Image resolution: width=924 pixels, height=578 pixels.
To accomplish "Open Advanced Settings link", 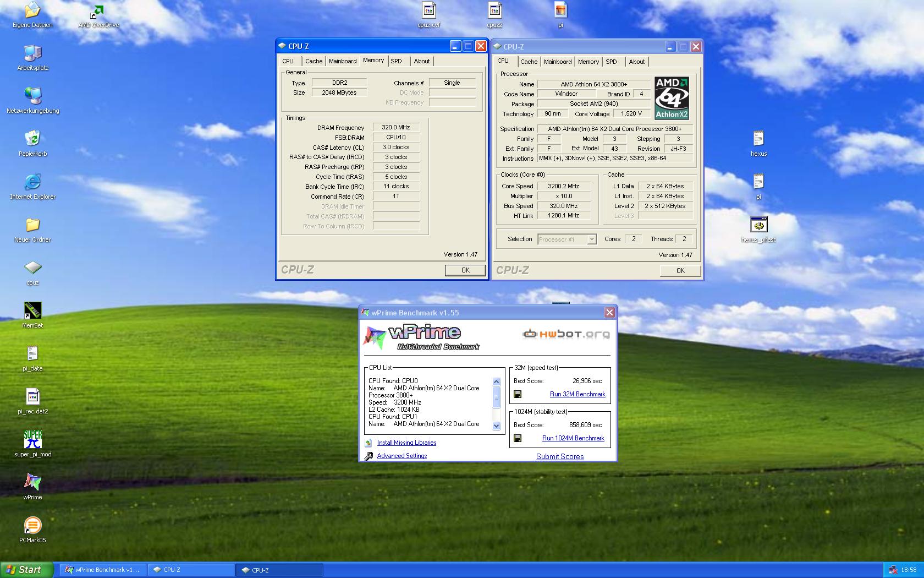I will [x=402, y=456].
